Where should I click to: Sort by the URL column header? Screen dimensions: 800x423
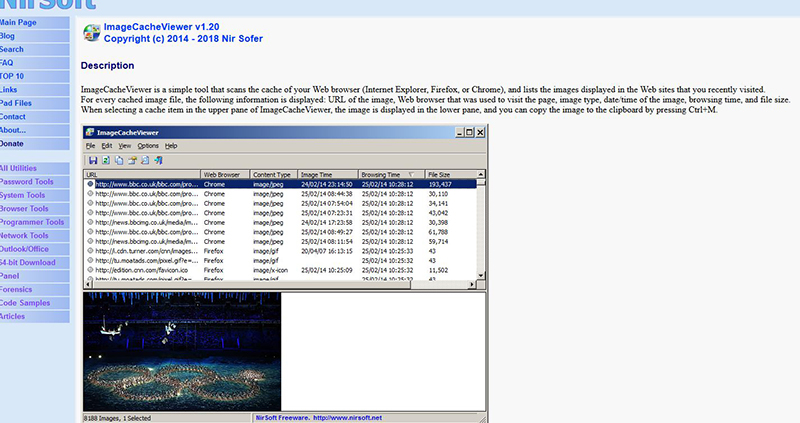pyautogui.click(x=142, y=175)
